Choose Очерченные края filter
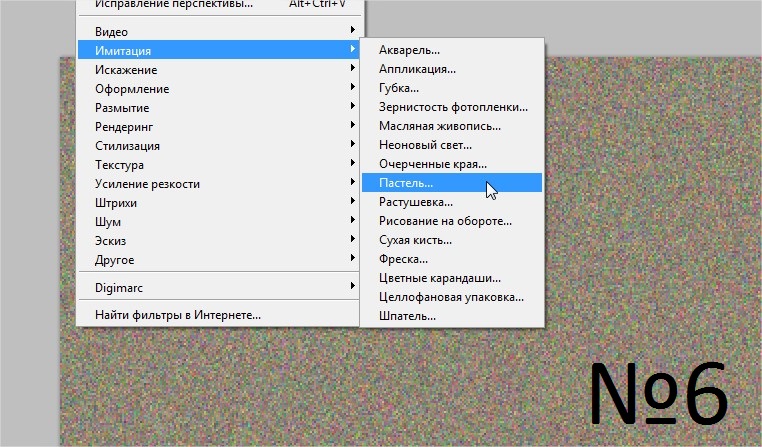 (452, 163)
